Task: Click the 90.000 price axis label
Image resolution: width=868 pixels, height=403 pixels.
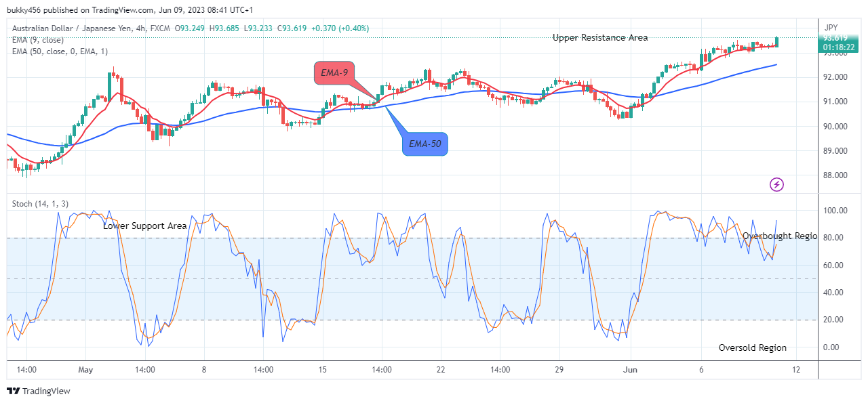Action: tap(835, 126)
